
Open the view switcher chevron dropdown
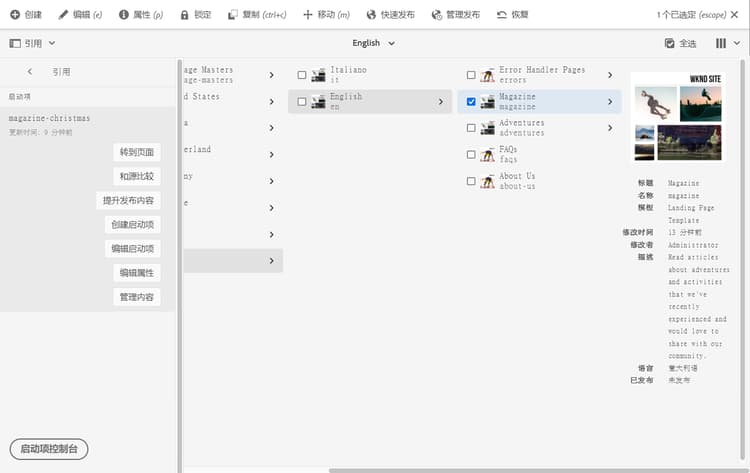click(737, 44)
